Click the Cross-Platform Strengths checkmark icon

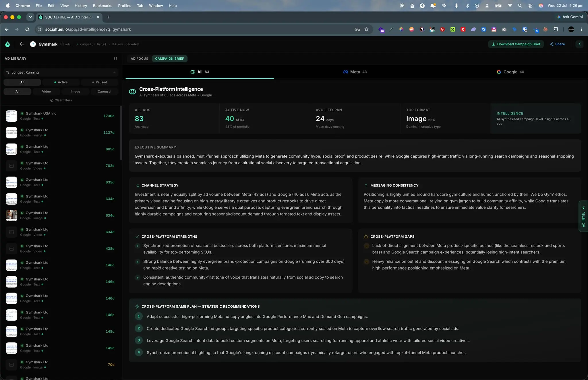[137, 237]
